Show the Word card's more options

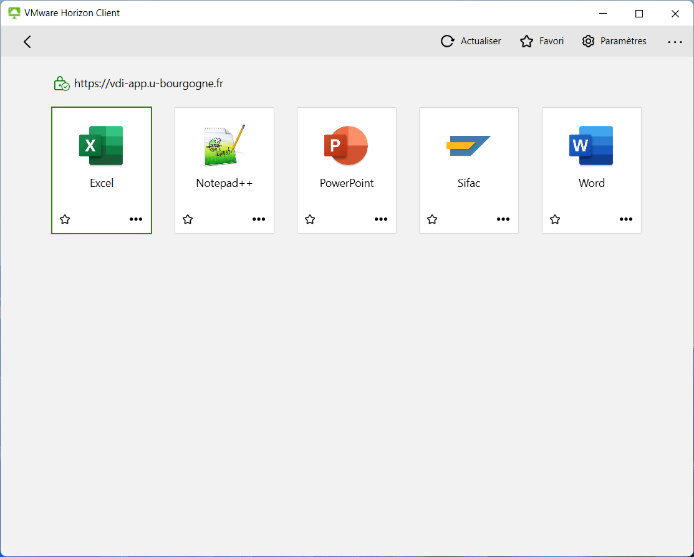[x=626, y=219]
